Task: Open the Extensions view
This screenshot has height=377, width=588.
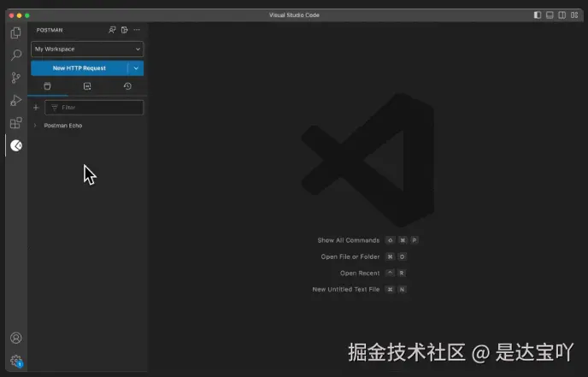Action: pyautogui.click(x=15, y=122)
